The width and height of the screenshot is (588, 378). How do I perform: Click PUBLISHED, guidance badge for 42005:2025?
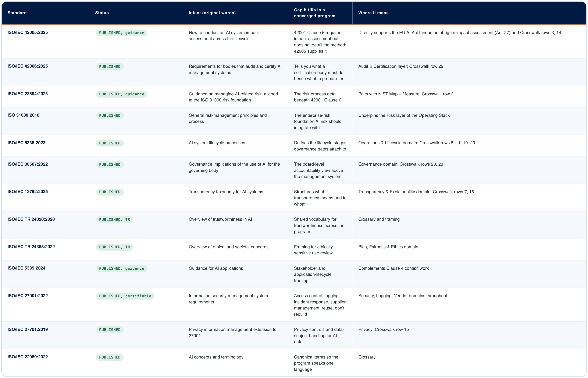coord(122,33)
